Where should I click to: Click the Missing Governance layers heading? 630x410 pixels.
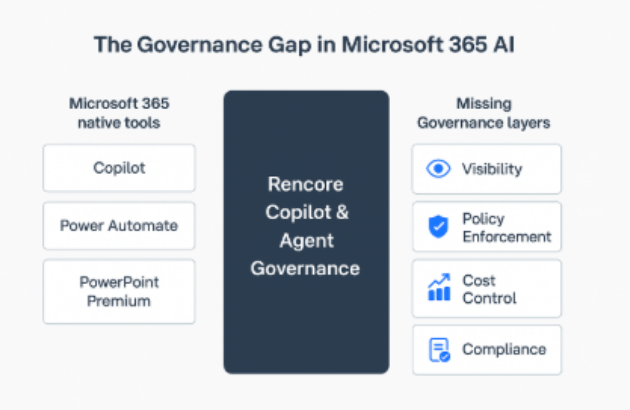tap(484, 113)
